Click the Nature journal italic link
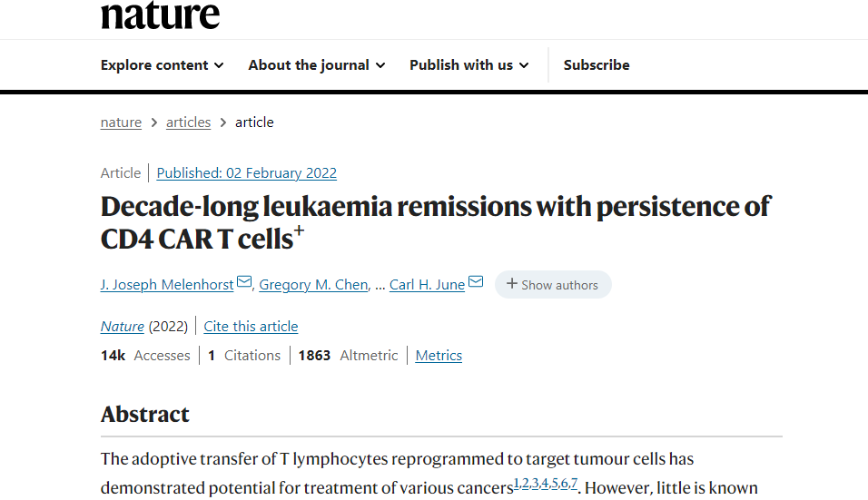Screen dimensions: 868x500 pos(123,327)
